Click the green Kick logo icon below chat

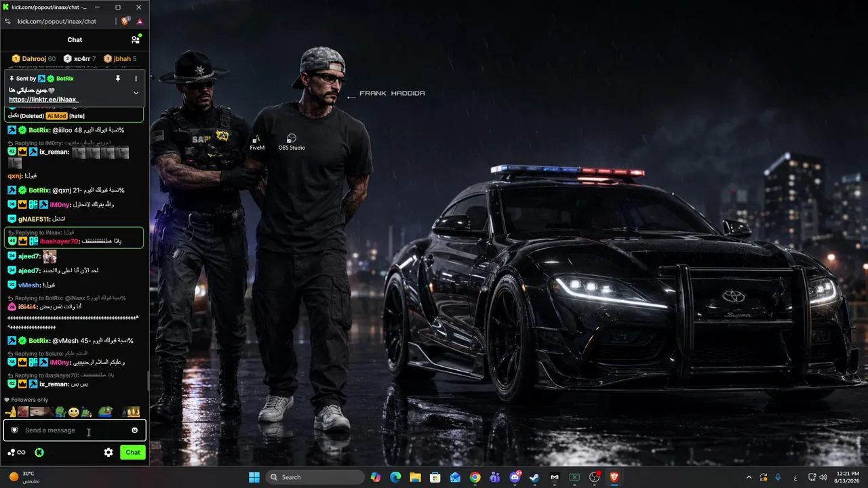click(39, 452)
